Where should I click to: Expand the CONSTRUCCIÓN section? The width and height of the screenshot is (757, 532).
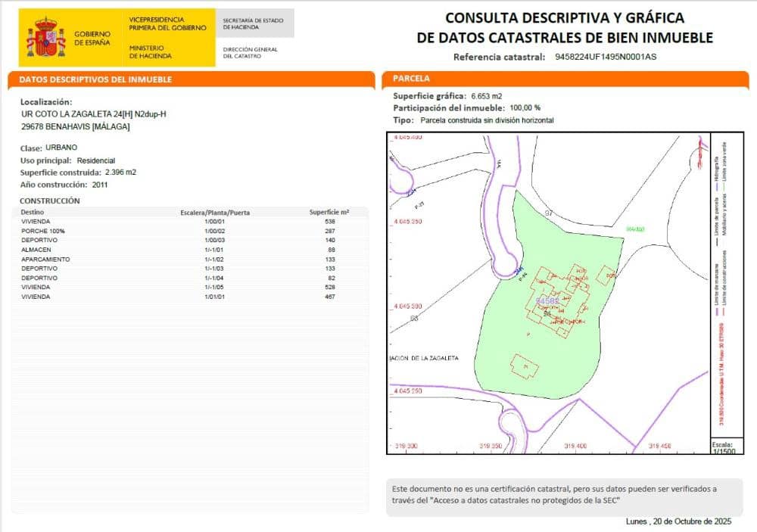(x=50, y=201)
